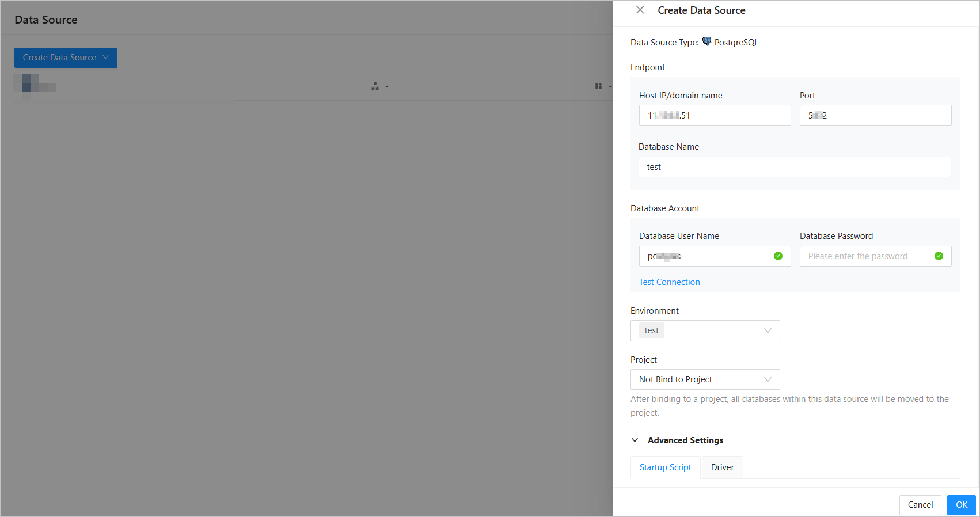This screenshot has width=980, height=517.
Task: Click the green checkmark in Database Password
Action: 939,256
